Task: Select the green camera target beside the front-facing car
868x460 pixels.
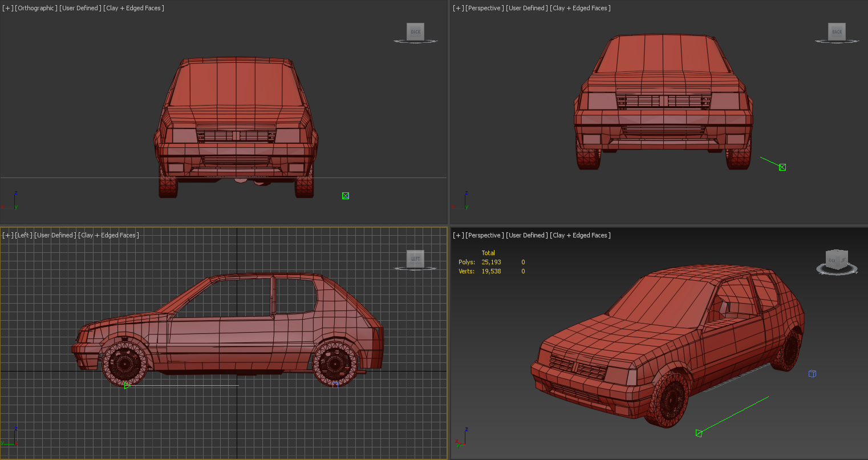Action: point(782,167)
